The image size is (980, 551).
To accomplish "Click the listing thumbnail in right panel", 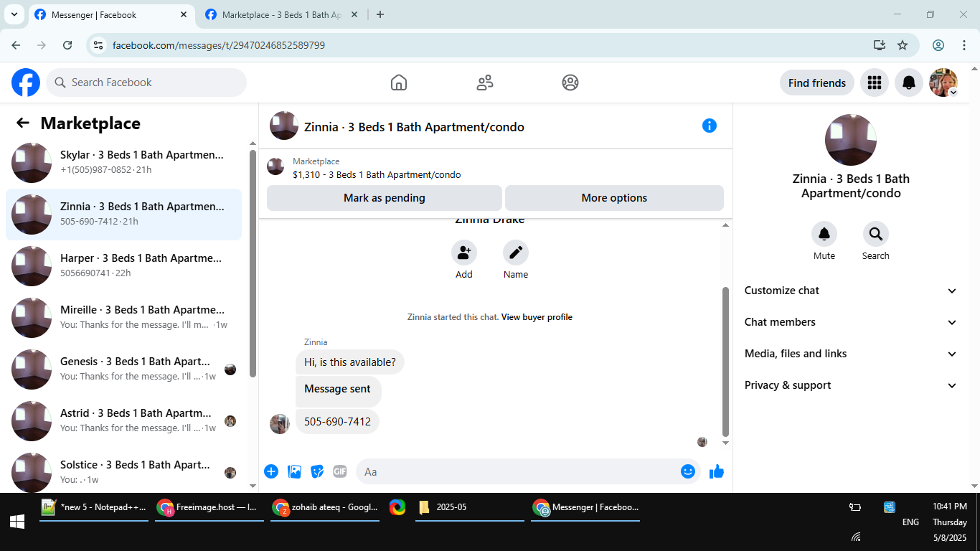I will [x=851, y=140].
